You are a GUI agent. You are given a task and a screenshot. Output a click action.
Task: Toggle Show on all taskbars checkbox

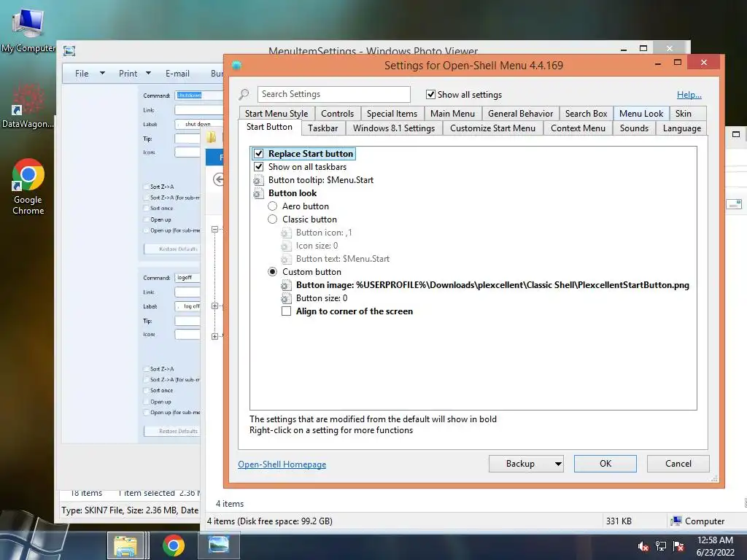click(259, 167)
